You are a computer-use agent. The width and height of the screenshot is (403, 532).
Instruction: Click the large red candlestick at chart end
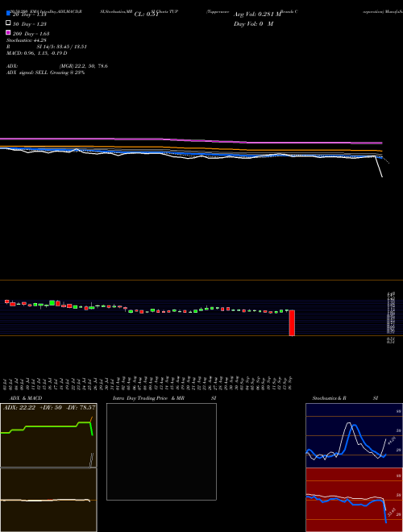tap(292, 323)
